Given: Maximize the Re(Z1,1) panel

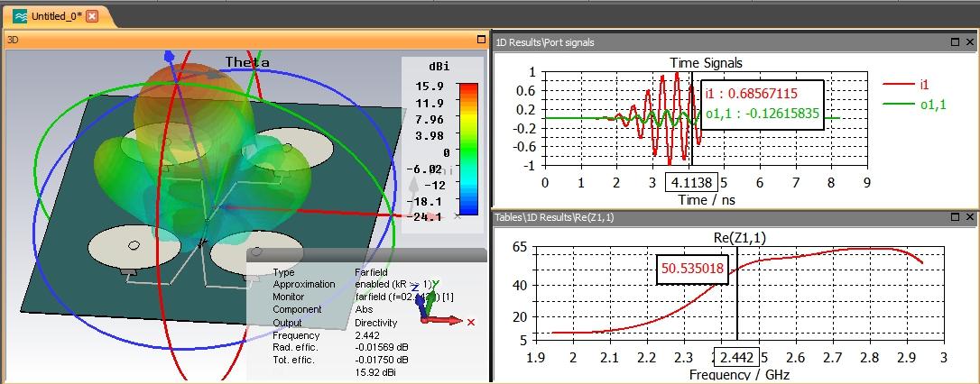Looking at the screenshot, I should click(955, 216).
